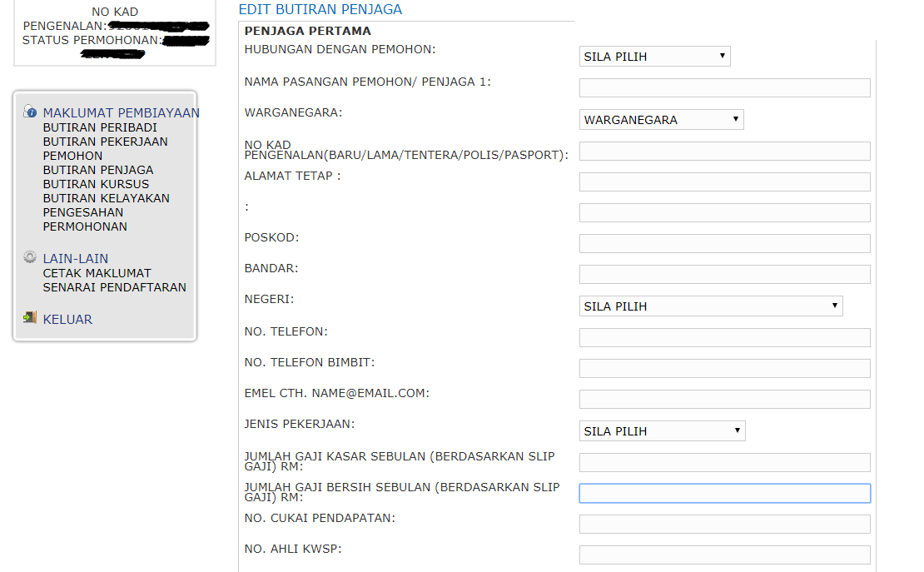This screenshot has height=572, width=924.
Task: Open Maklumat Pembiayaan menu heading
Action: point(121,112)
